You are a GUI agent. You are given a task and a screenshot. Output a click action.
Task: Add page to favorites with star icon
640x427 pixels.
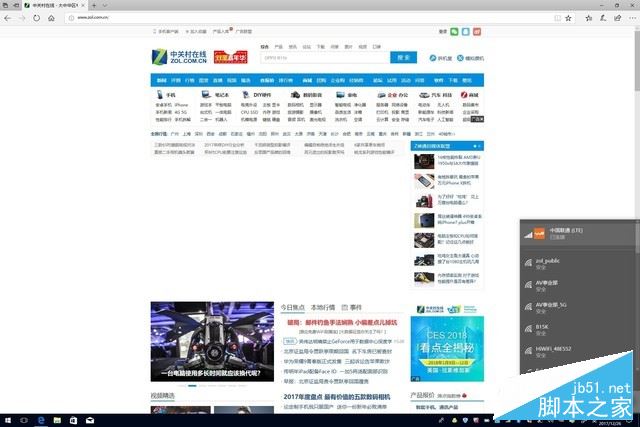pos(568,18)
